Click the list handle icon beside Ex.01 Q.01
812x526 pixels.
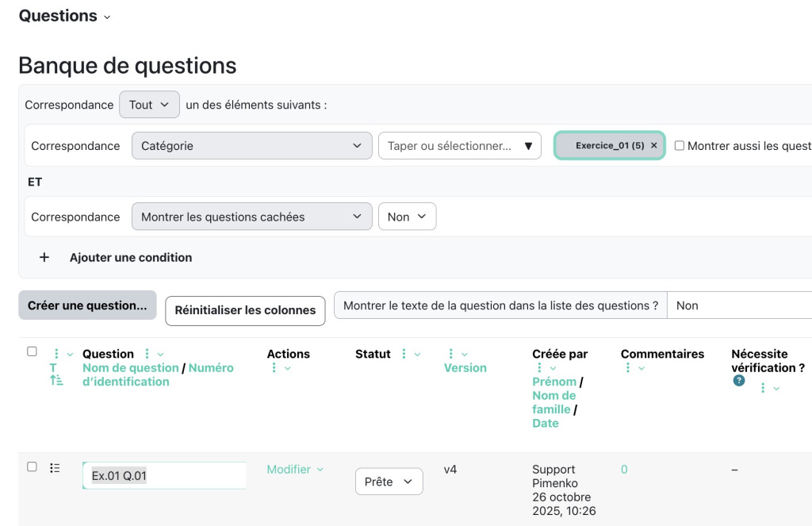coord(53,467)
